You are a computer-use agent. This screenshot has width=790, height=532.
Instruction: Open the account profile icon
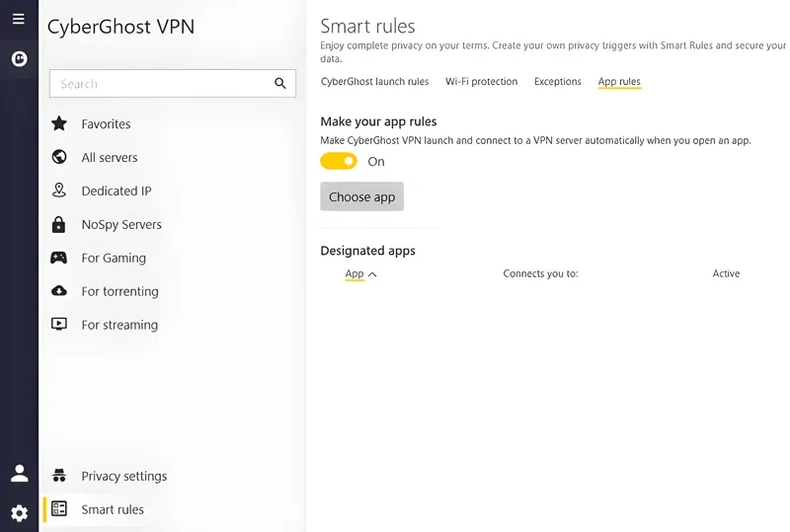tap(19, 473)
